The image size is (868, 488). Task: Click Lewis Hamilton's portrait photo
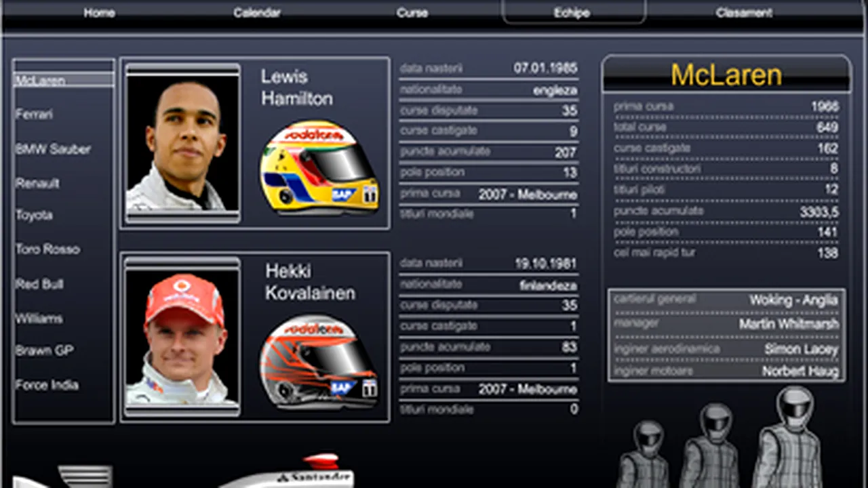(182, 143)
